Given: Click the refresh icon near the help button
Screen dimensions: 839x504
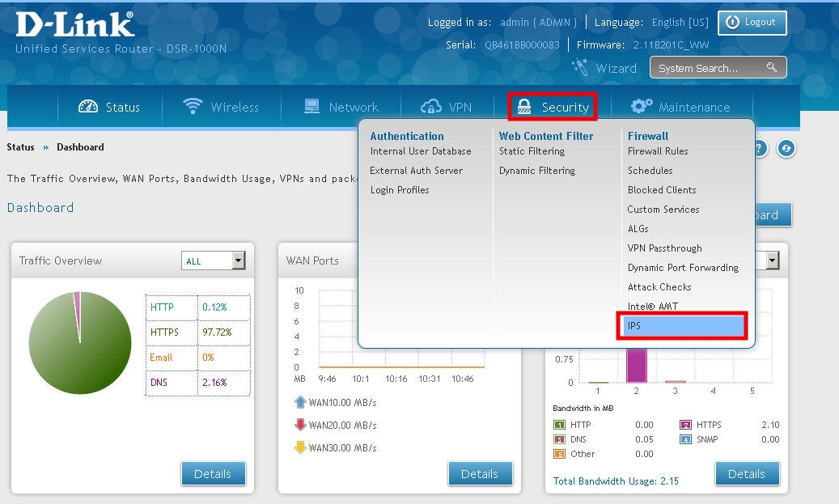Looking at the screenshot, I should pyautogui.click(x=785, y=149).
